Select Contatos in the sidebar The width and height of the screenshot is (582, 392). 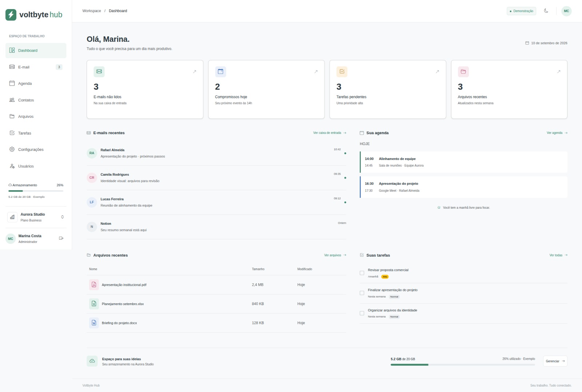pyautogui.click(x=36, y=100)
